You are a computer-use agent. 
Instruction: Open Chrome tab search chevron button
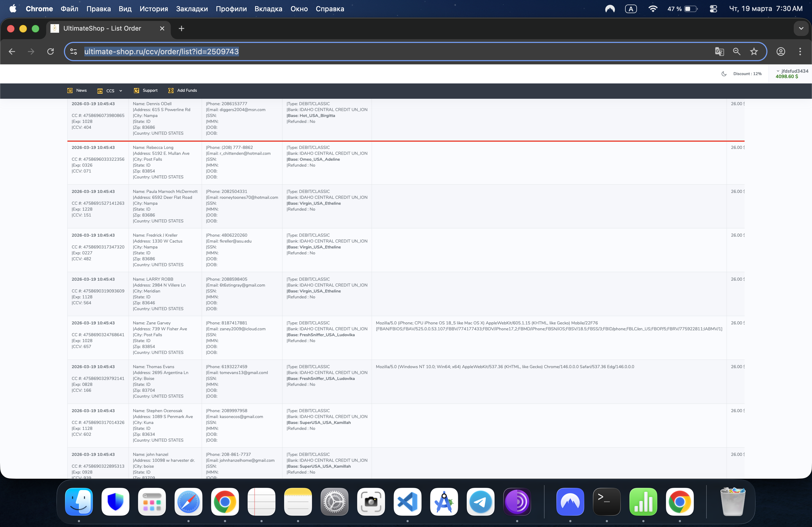[x=801, y=29]
